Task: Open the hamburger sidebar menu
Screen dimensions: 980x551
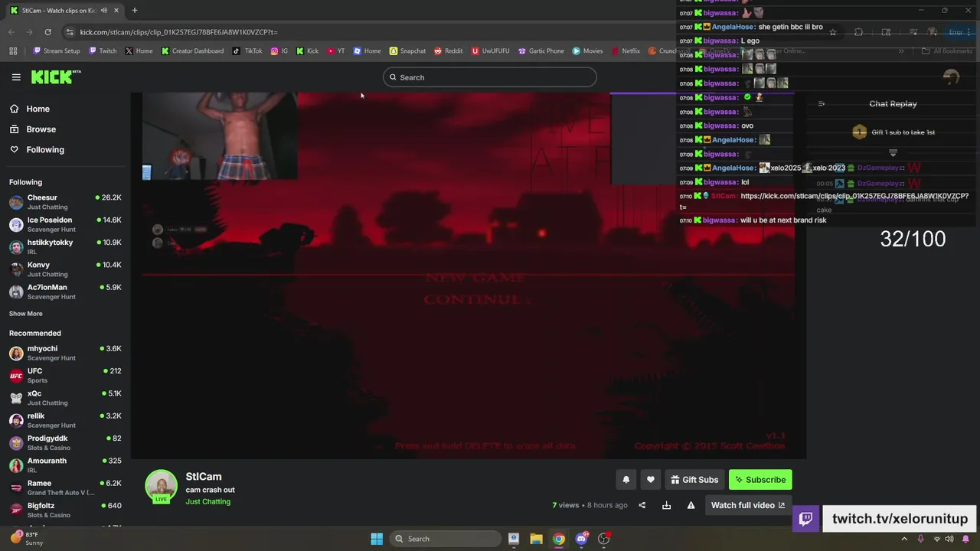Action: (x=16, y=77)
